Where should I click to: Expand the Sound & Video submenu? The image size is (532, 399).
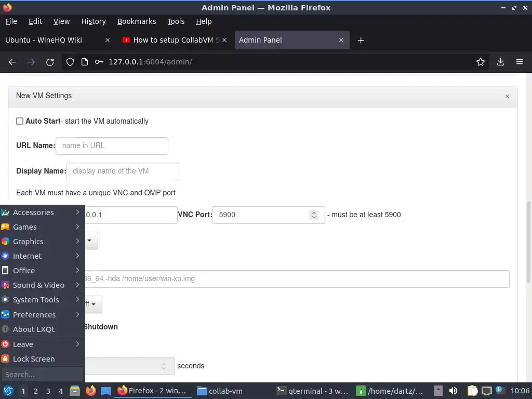coord(43,285)
